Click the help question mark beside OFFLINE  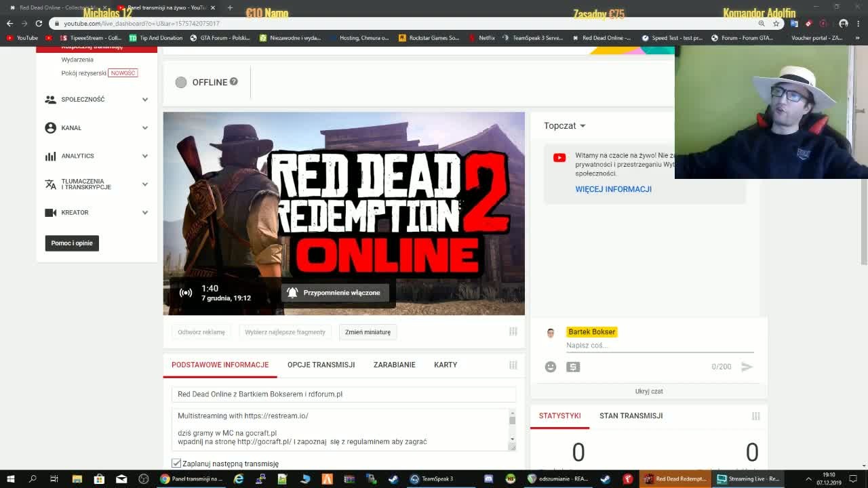click(x=233, y=81)
